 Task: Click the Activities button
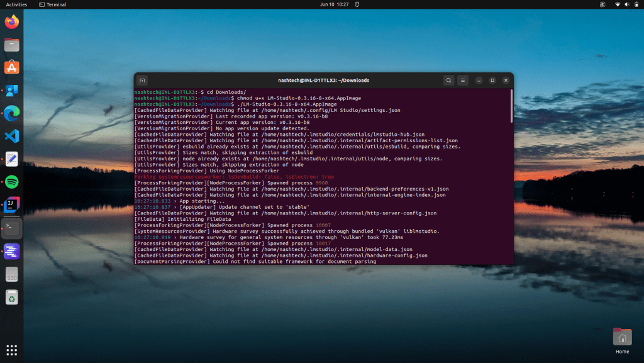(16, 4)
